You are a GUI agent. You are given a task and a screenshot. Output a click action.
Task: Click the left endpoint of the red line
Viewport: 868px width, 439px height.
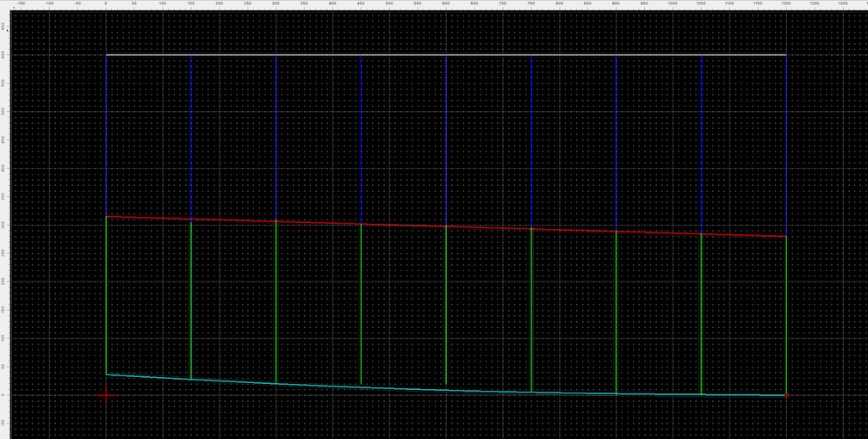coord(106,217)
